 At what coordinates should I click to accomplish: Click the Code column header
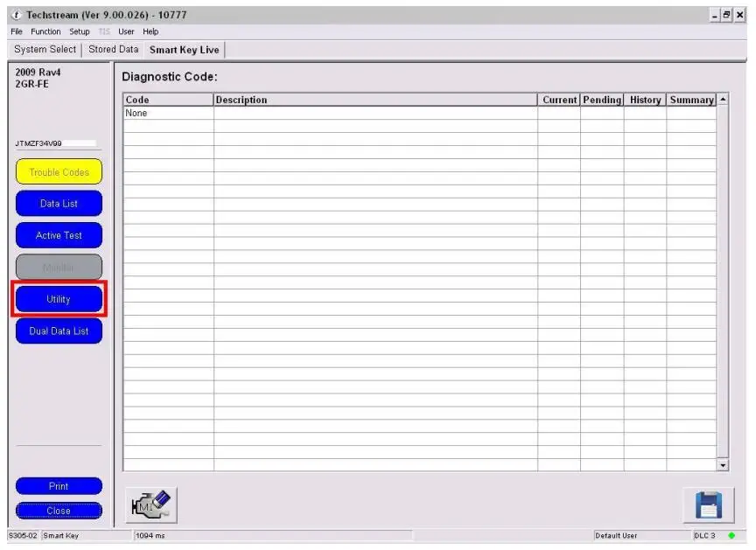(x=168, y=100)
